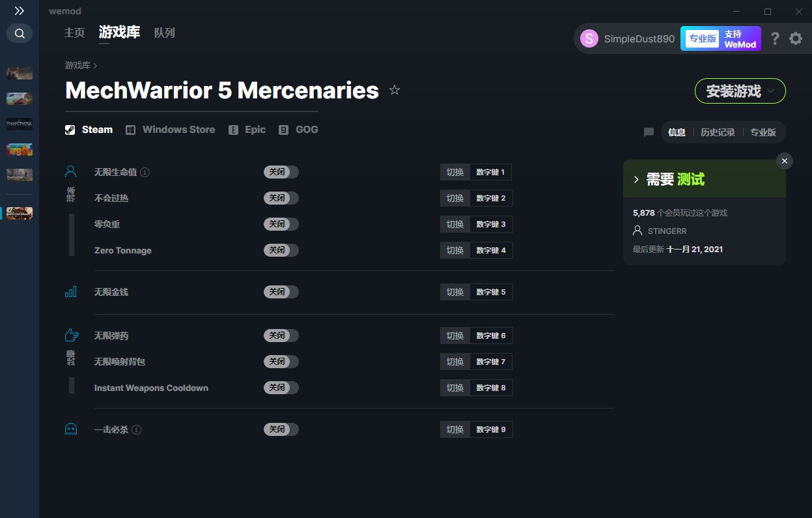The image size is (812, 518).
Task: Click 切换 hotkey button for 数字键 1
Action: click(455, 172)
